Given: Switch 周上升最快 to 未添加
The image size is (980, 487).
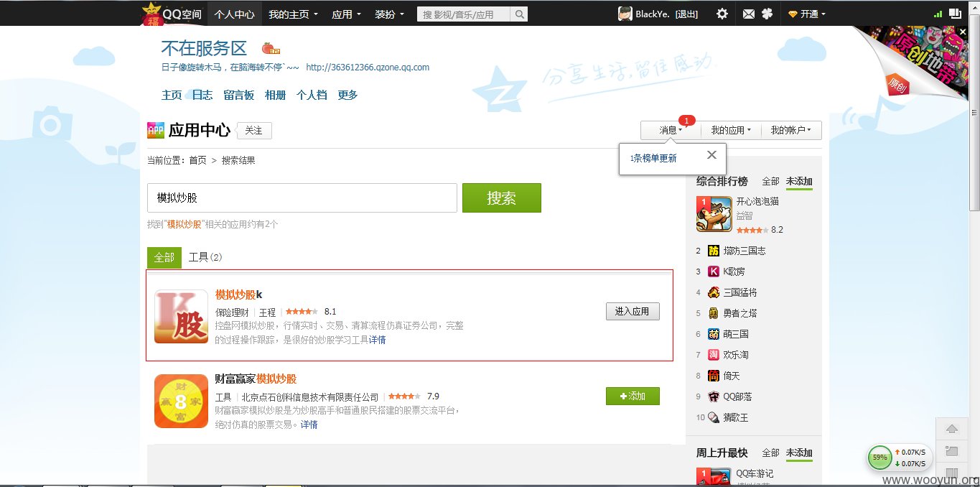Looking at the screenshot, I should 799,453.
